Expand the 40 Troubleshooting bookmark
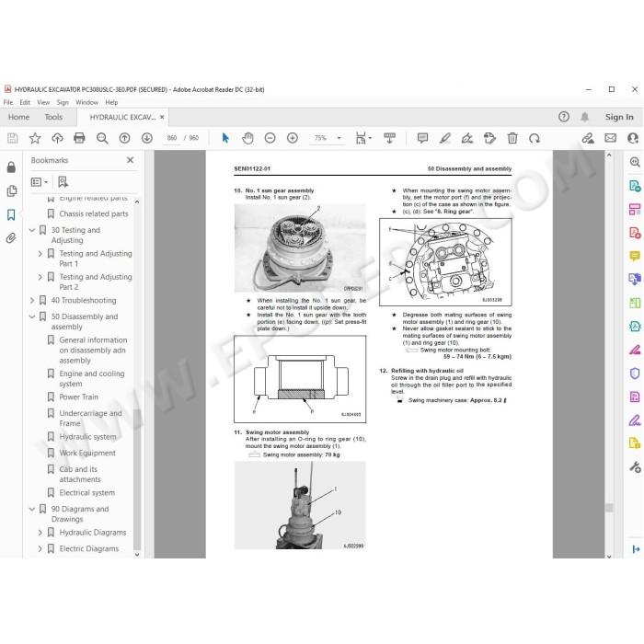 coord(32,301)
